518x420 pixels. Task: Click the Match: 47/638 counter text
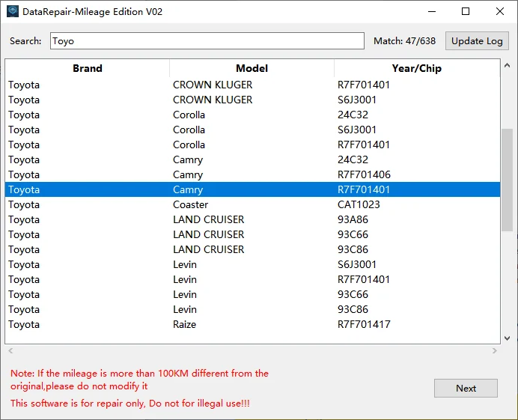(x=404, y=41)
